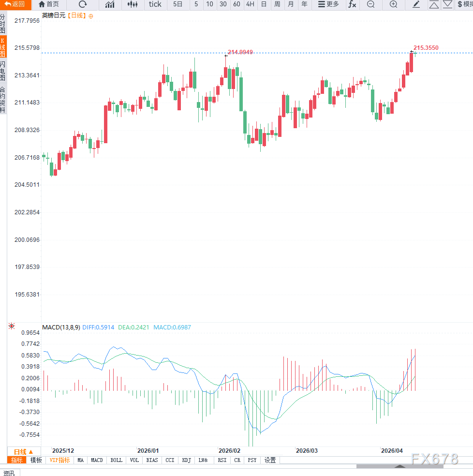
Task: Switch the chart to 60-minute timeframe
Action: (x=236, y=4)
